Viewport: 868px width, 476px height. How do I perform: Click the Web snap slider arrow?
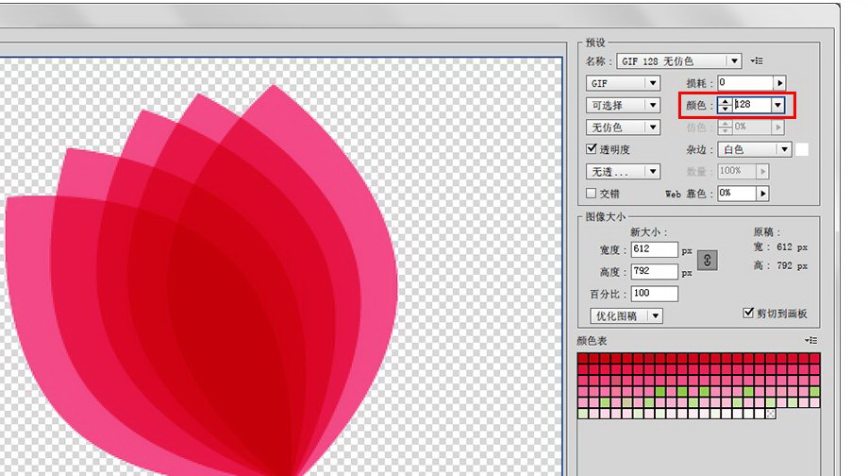[762, 194]
